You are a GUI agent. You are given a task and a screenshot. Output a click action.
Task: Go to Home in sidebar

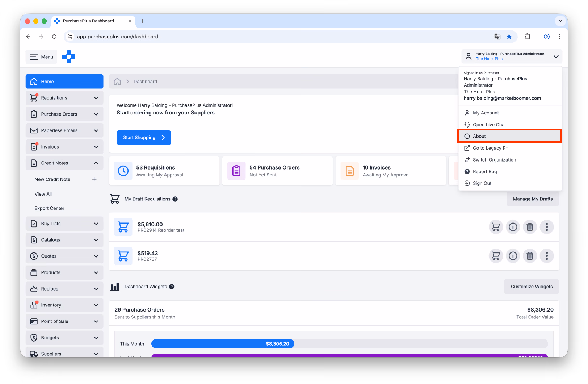(x=64, y=82)
